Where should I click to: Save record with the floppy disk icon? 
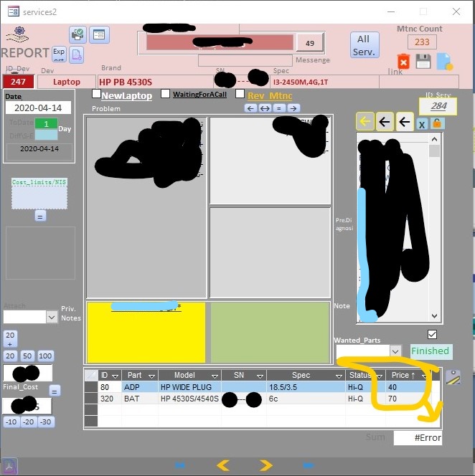pos(423,62)
